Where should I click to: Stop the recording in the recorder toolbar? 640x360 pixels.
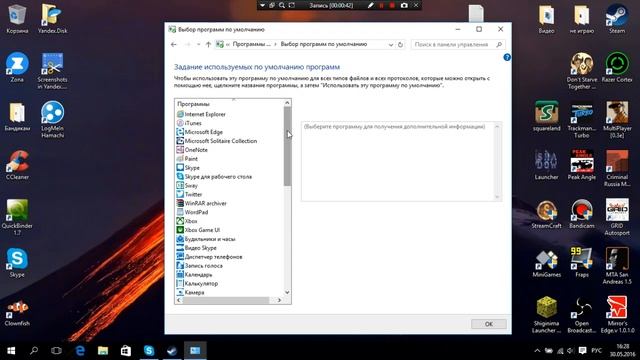point(392,5)
